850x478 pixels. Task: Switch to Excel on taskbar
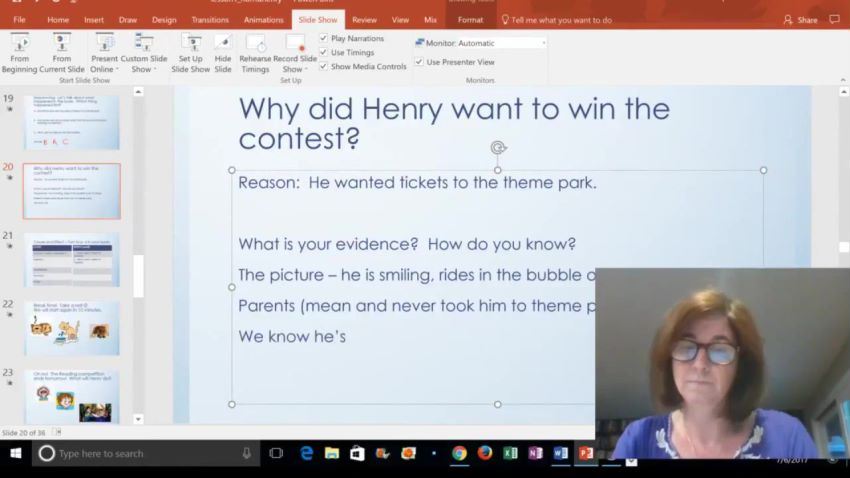(x=510, y=453)
